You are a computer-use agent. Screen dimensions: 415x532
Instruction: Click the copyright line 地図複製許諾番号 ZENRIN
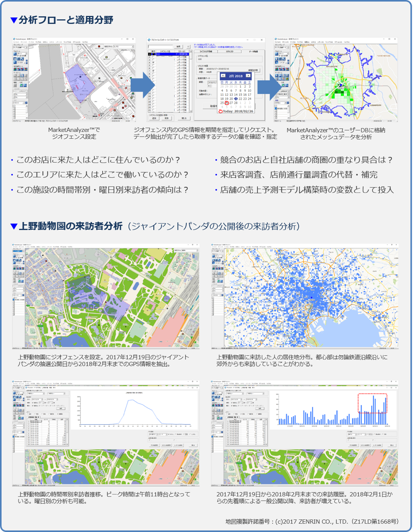tap(312, 522)
